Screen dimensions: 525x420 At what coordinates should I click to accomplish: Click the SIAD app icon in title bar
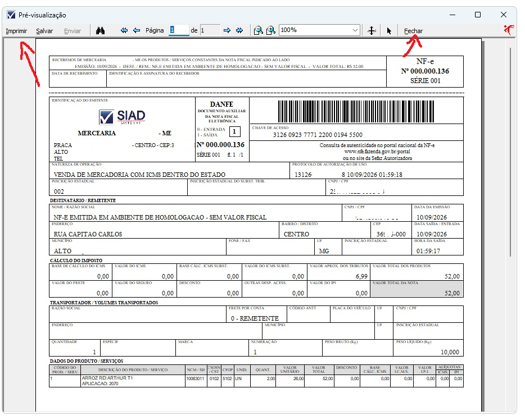tap(11, 15)
